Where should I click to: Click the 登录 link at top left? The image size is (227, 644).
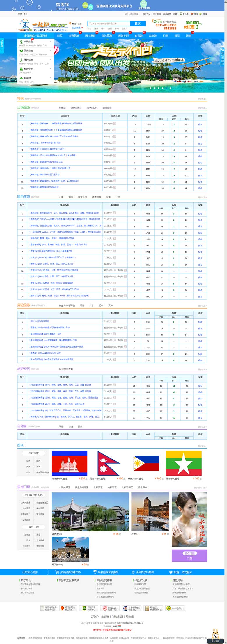(x=20, y=14)
